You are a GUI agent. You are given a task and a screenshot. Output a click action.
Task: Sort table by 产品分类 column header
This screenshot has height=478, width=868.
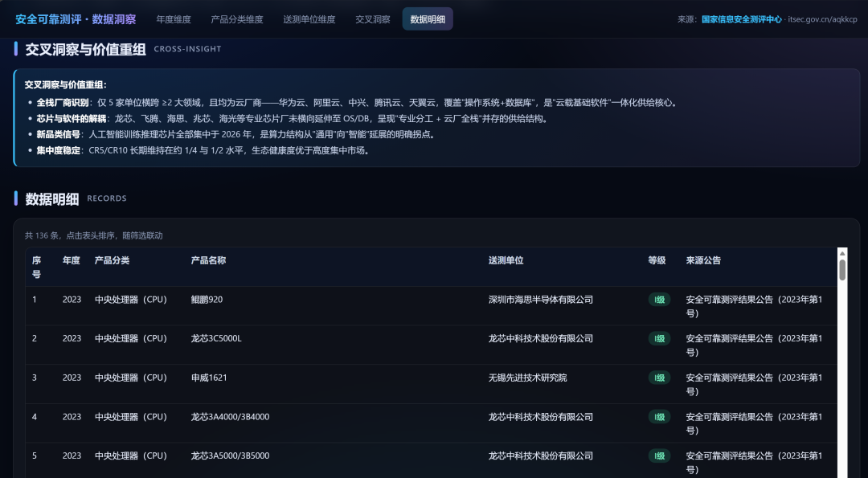[x=113, y=260]
